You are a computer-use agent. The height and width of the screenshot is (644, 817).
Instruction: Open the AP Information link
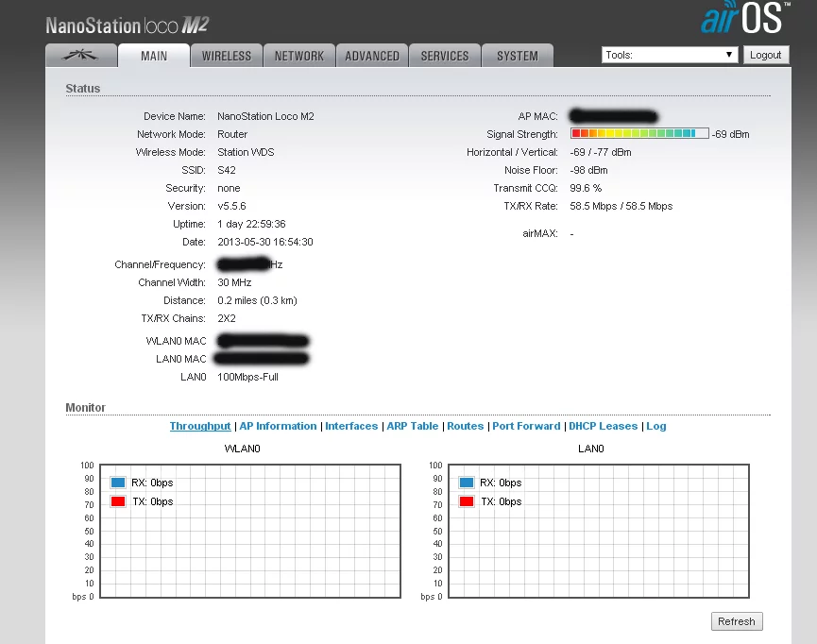[x=278, y=426]
